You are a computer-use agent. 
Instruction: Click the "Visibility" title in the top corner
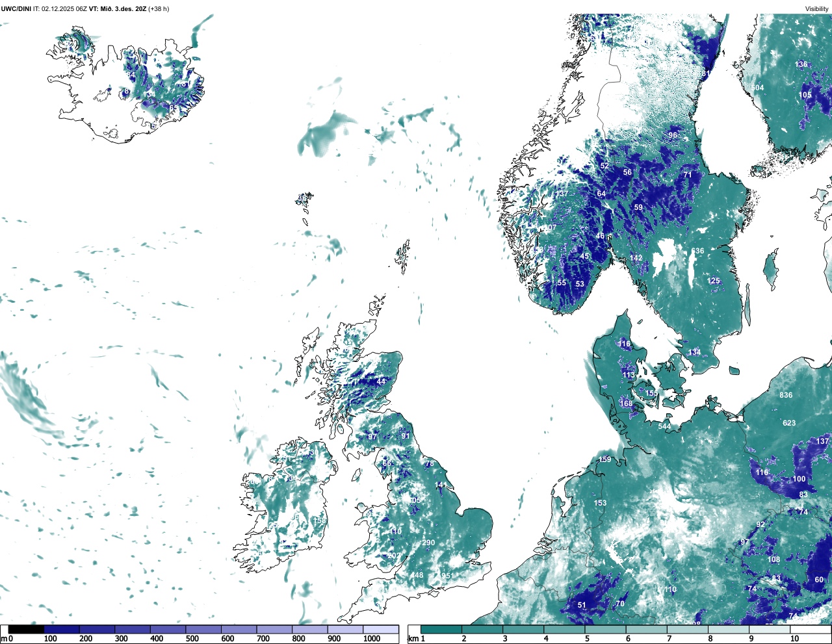[817, 8]
